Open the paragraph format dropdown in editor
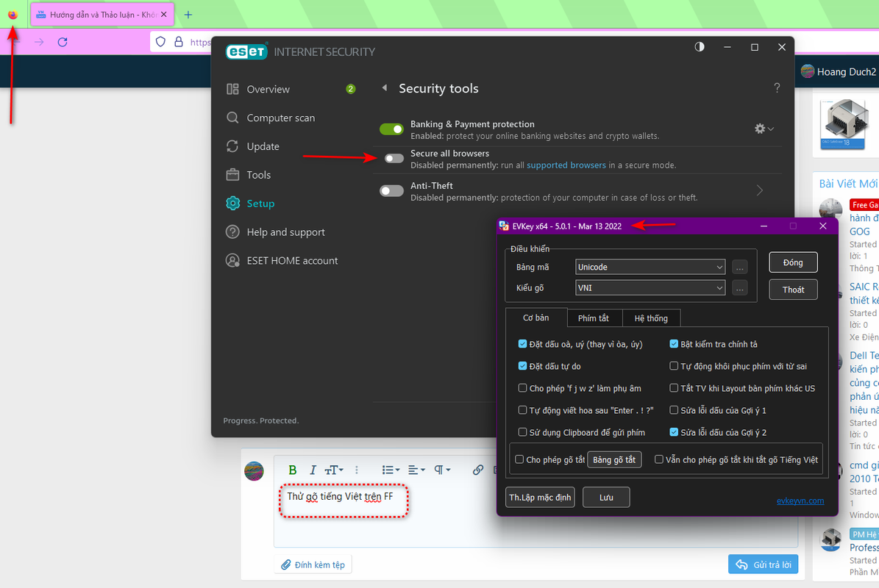This screenshot has width=879, height=588. (442, 470)
